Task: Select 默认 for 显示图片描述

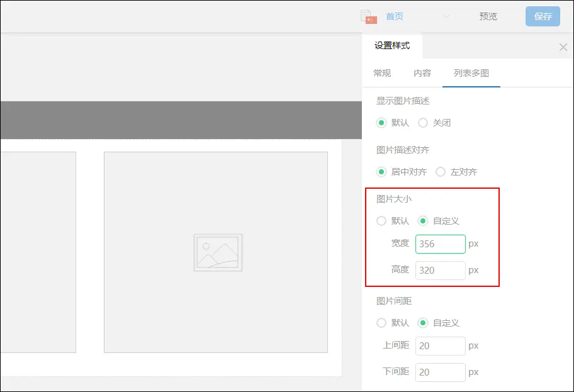Action: (x=381, y=123)
